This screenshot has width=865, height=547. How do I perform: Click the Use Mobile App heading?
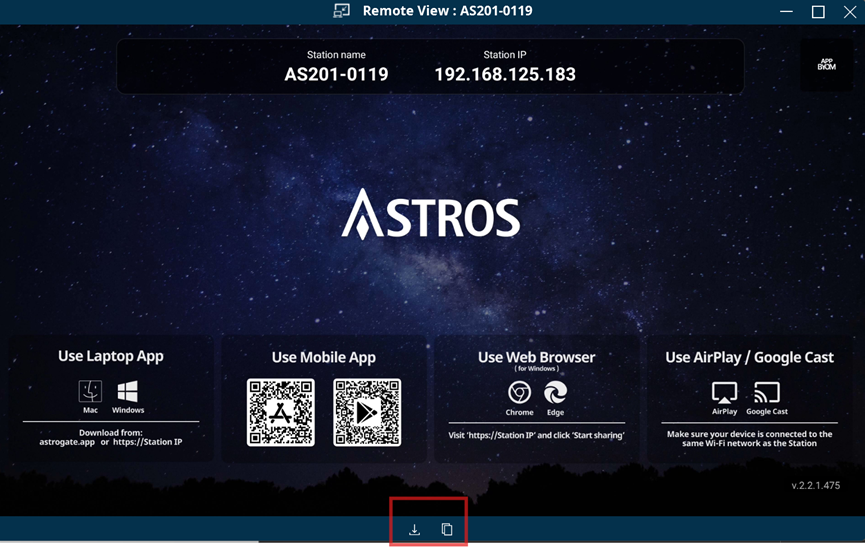tap(323, 357)
